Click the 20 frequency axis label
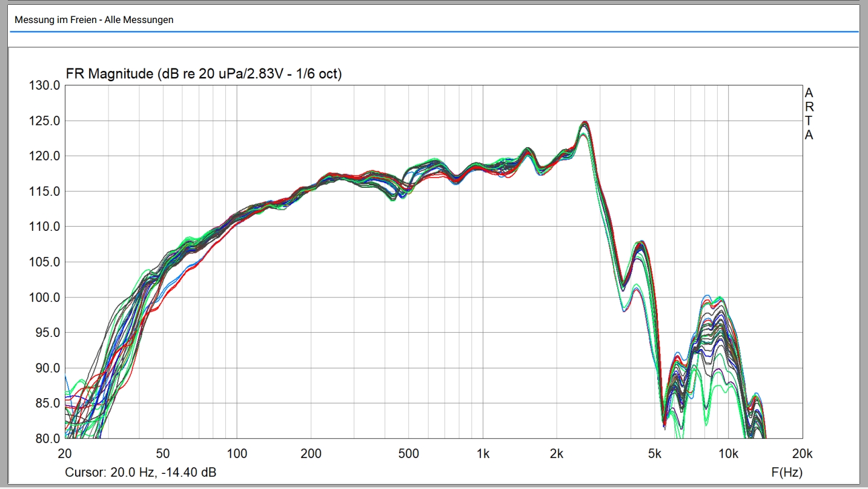 coord(65,454)
